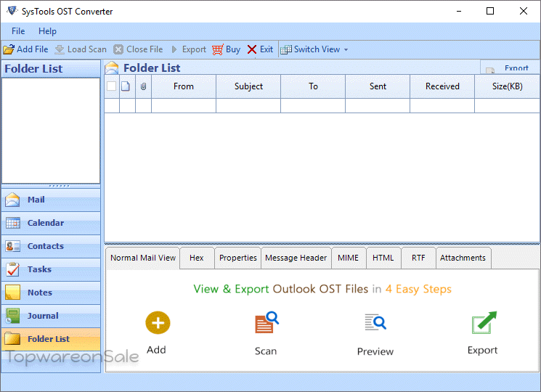Click the Add step label
Viewport: 541px width, 392px height.
[x=156, y=350]
